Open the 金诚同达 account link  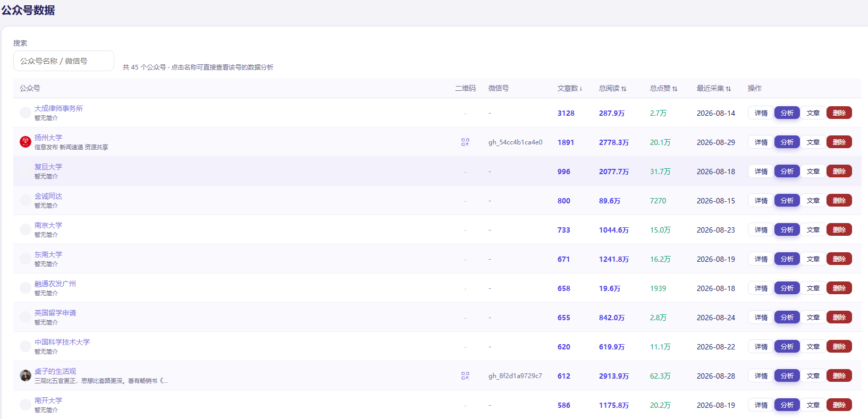pos(48,196)
